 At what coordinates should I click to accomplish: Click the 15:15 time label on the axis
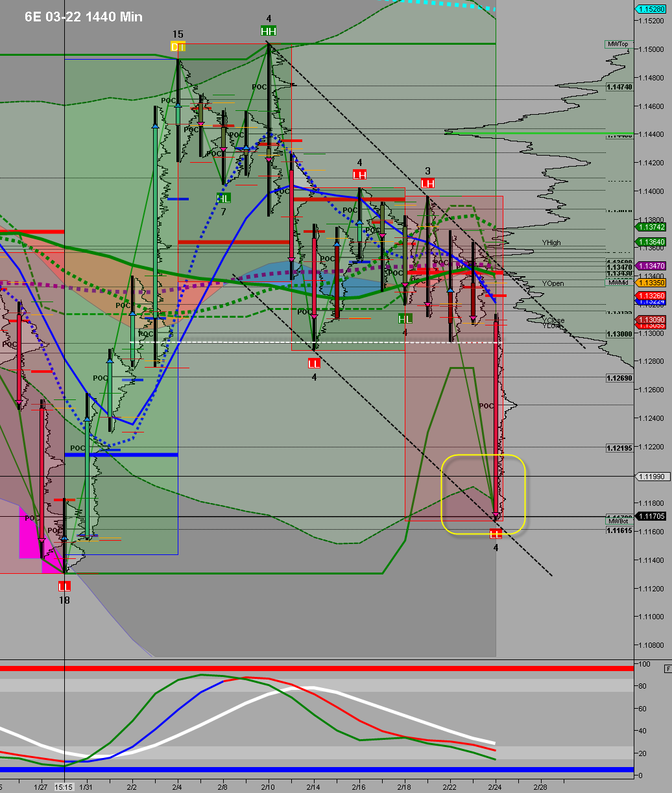(64, 787)
